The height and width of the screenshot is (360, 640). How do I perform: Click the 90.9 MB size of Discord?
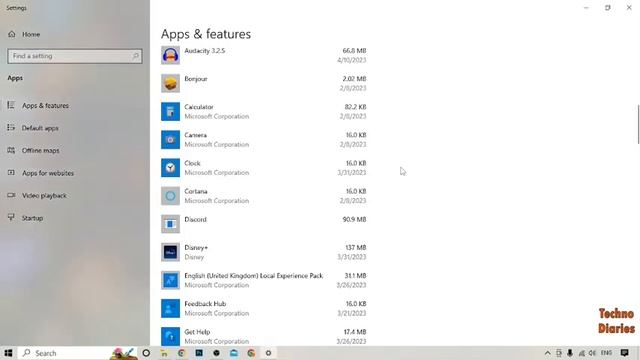[354, 220]
